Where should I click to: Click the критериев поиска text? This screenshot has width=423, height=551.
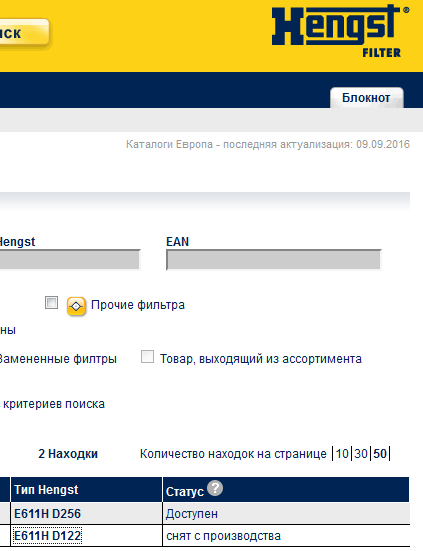pyautogui.click(x=54, y=404)
